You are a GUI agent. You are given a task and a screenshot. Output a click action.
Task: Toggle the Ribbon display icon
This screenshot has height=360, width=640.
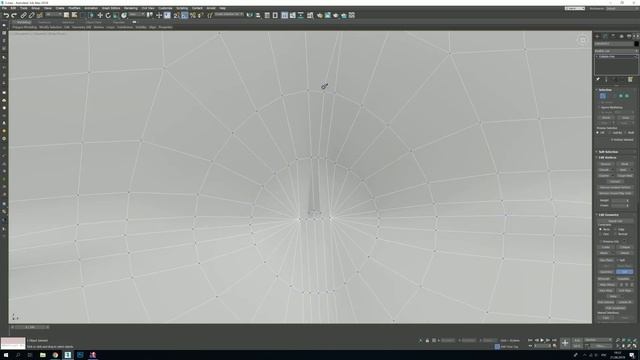pos(284,15)
